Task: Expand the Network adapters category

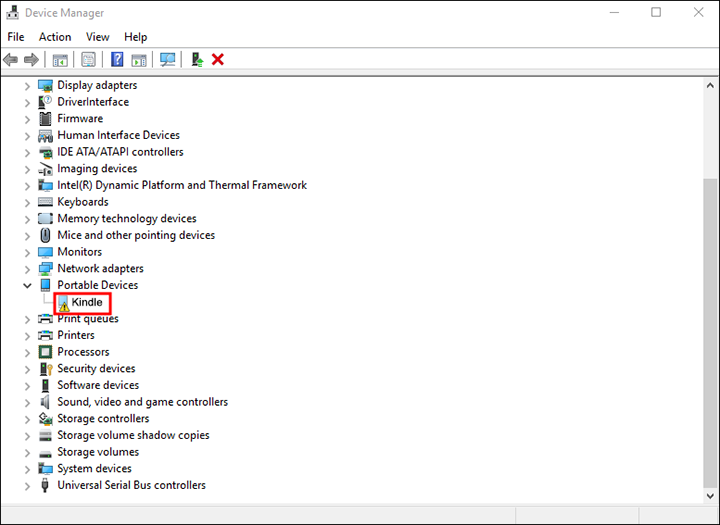Action: click(27, 269)
